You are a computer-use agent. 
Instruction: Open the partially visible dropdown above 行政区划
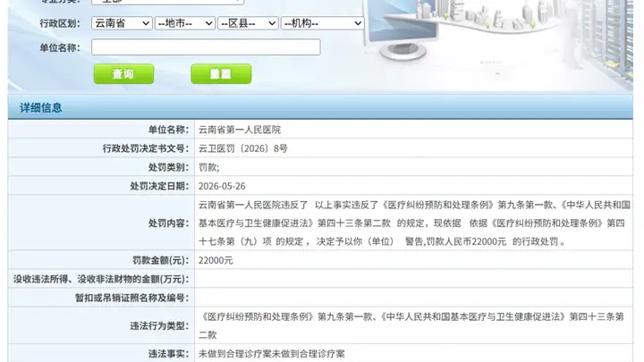click(x=167, y=2)
